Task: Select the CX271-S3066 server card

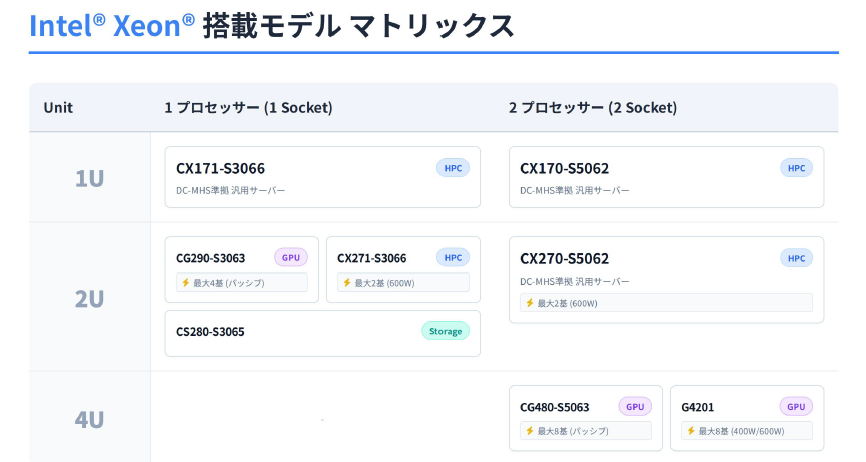Action: (x=380, y=258)
